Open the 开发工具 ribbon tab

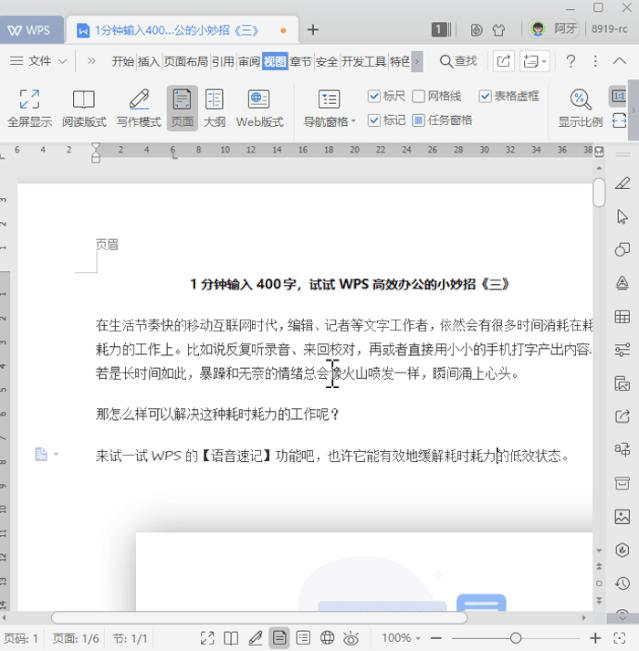[x=364, y=61]
